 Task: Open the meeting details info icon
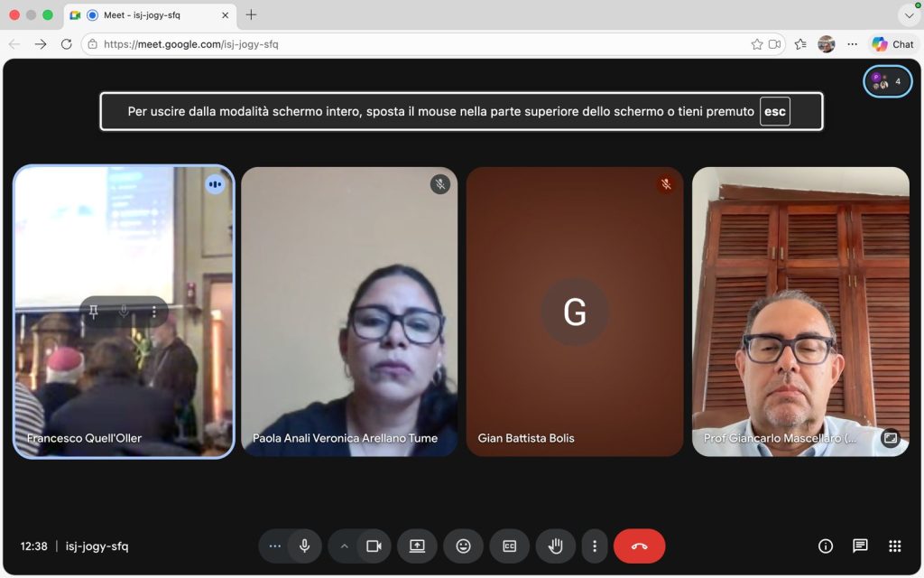click(825, 545)
